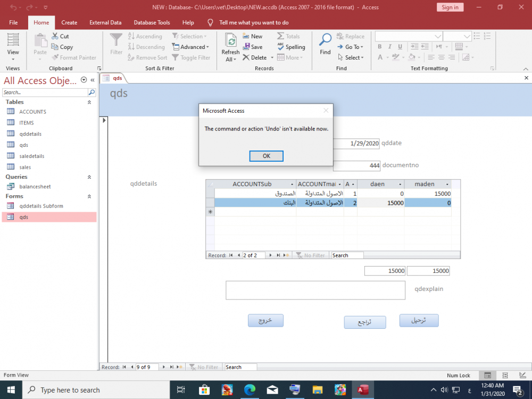Open Microsoft Edge from the taskbar

[x=250, y=390]
